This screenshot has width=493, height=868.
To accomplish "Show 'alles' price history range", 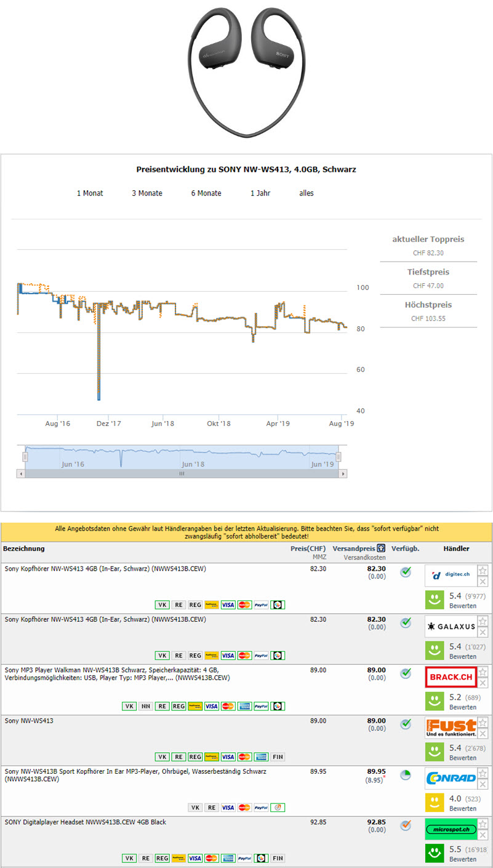I will click(x=307, y=193).
